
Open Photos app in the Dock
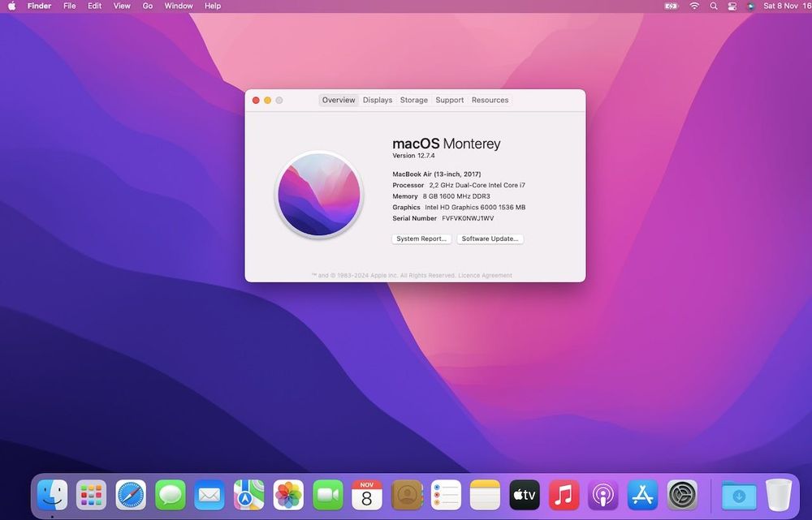(288, 495)
